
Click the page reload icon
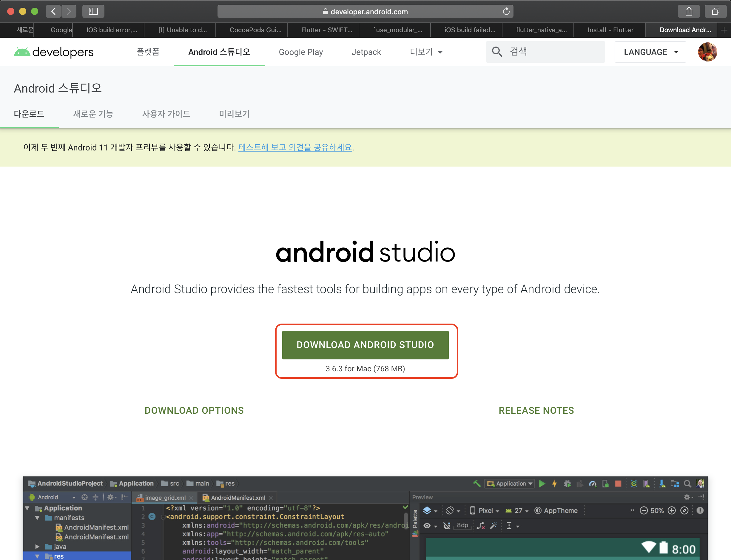pyautogui.click(x=506, y=12)
